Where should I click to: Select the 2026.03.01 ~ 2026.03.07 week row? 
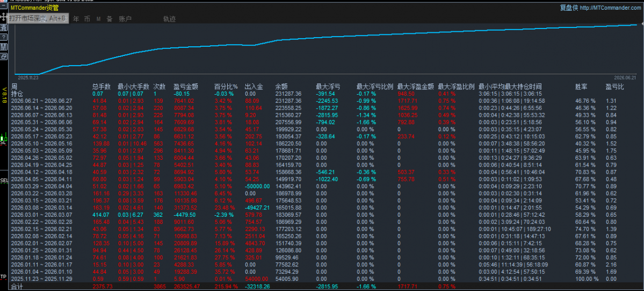pos(41,215)
